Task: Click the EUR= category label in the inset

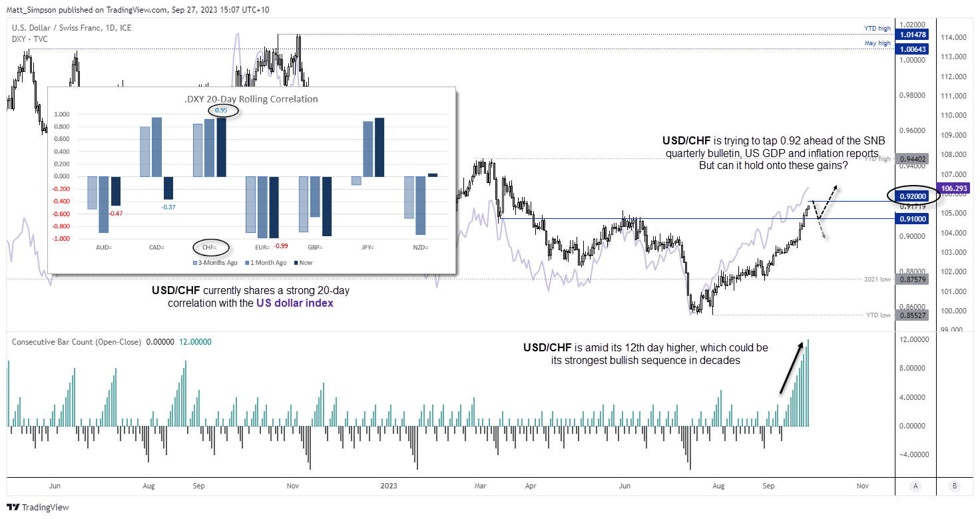Action: (263, 248)
